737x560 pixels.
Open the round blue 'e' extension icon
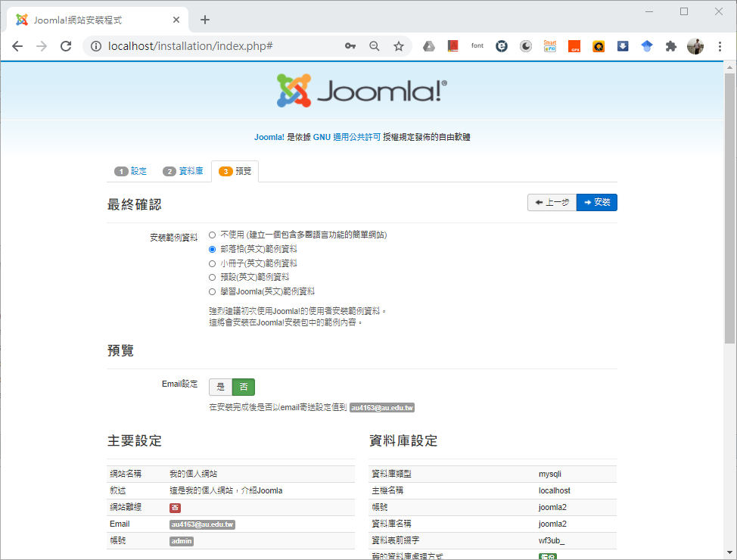click(502, 46)
